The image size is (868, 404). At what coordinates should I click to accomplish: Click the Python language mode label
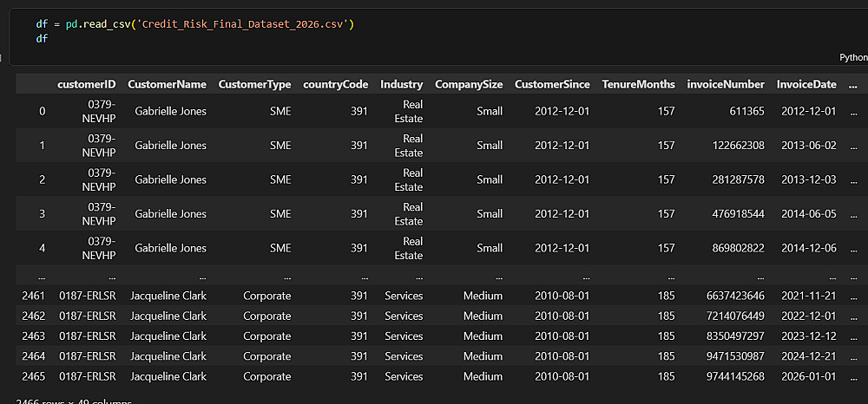[x=854, y=57]
